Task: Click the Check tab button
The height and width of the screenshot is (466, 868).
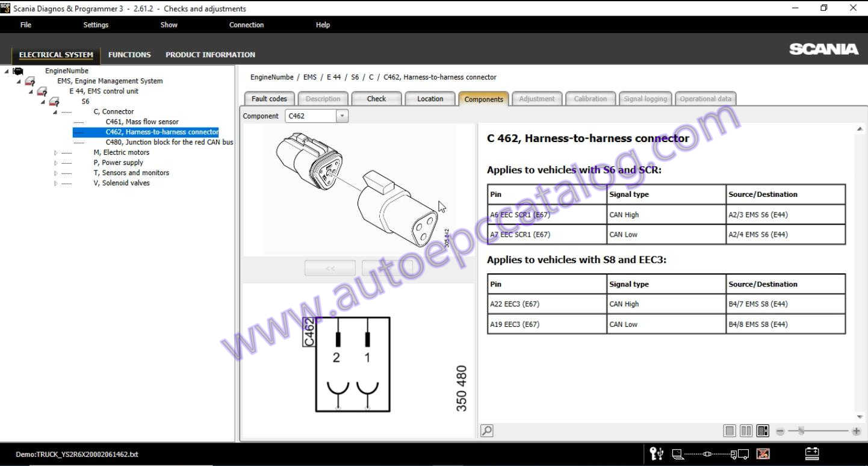Action: point(376,98)
